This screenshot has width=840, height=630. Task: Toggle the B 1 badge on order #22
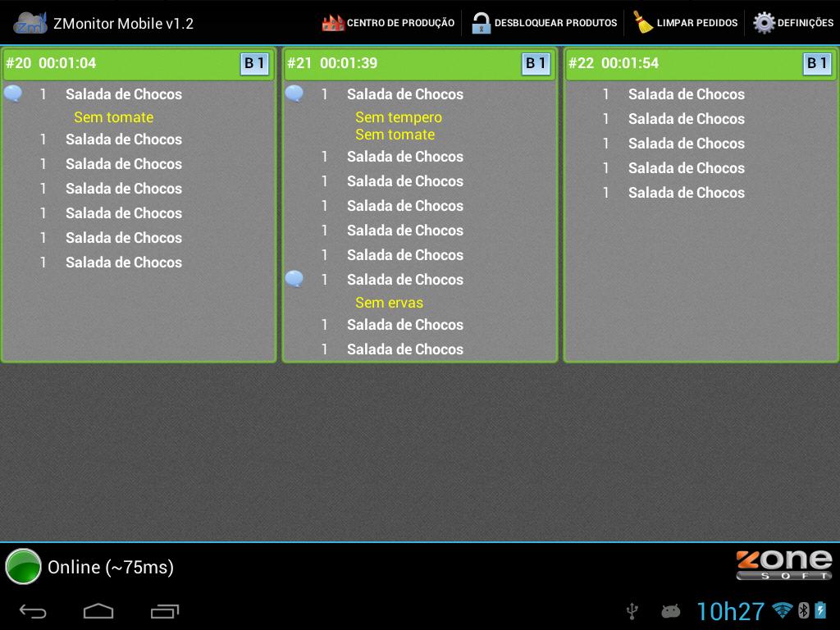[816, 64]
